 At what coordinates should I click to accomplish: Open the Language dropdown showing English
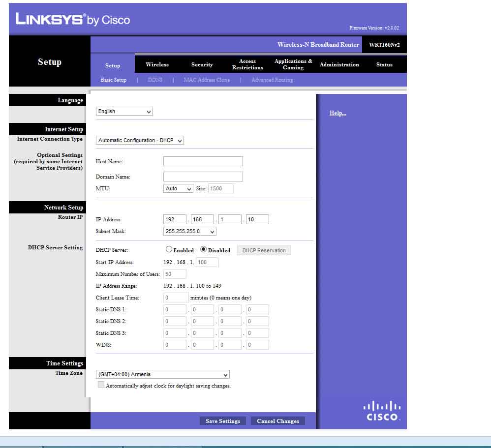tap(124, 111)
